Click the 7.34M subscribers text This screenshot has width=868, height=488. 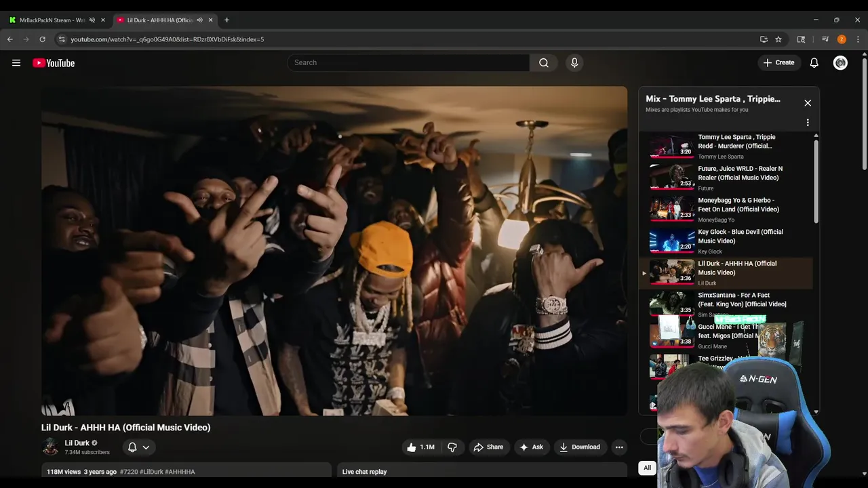point(87,452)
